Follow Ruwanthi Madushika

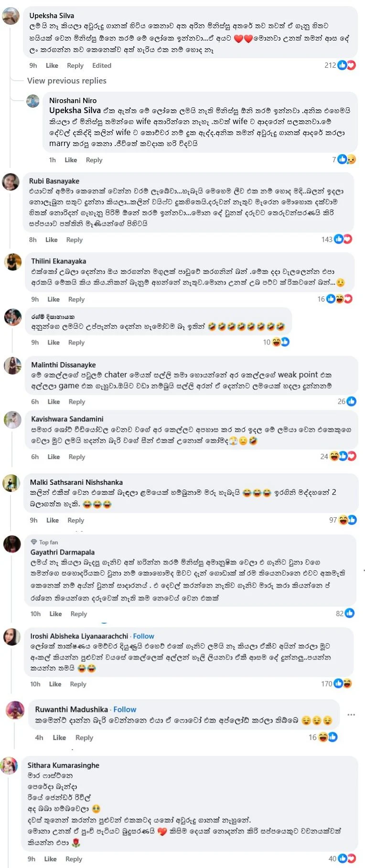point(125,710)
